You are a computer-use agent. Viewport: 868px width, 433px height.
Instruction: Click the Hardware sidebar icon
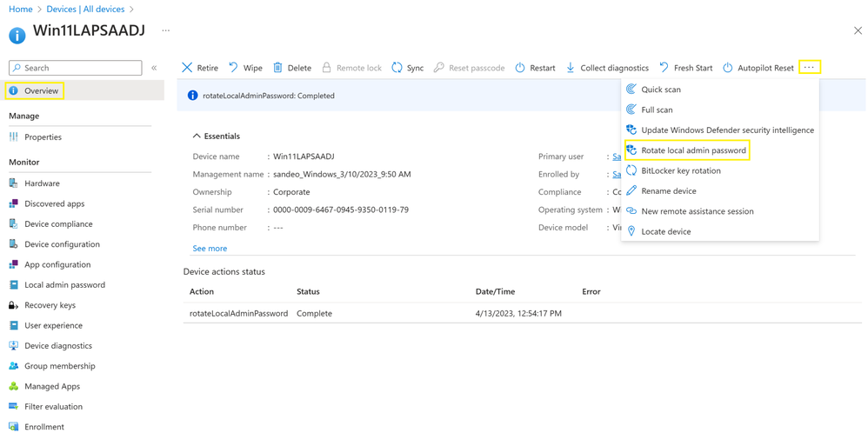(x=14, y=183)
